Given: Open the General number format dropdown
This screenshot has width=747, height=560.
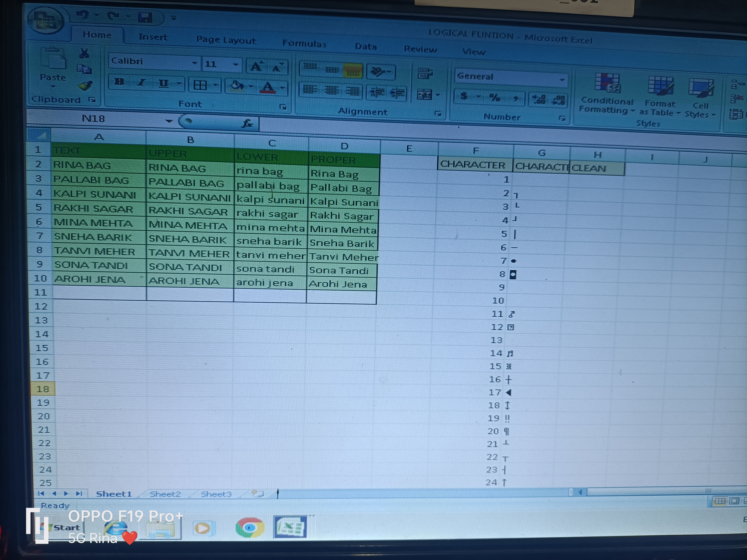Looking at the screenshot, I should (x=562, y=80).
